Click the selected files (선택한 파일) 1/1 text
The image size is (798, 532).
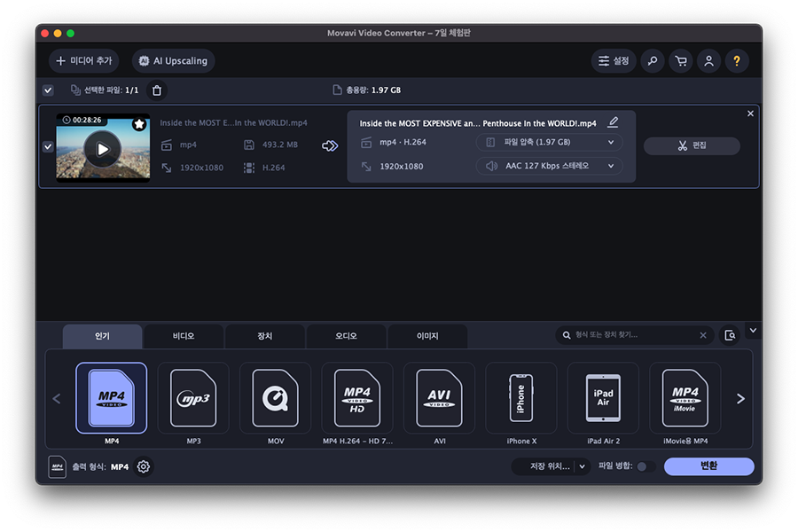point(111,90)
